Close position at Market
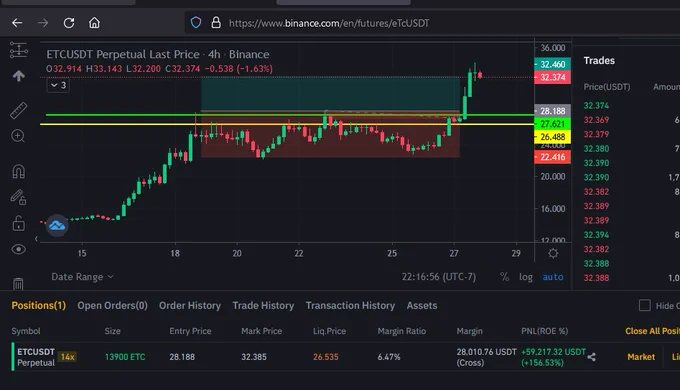The image size is (680, 390). (641, 357)
